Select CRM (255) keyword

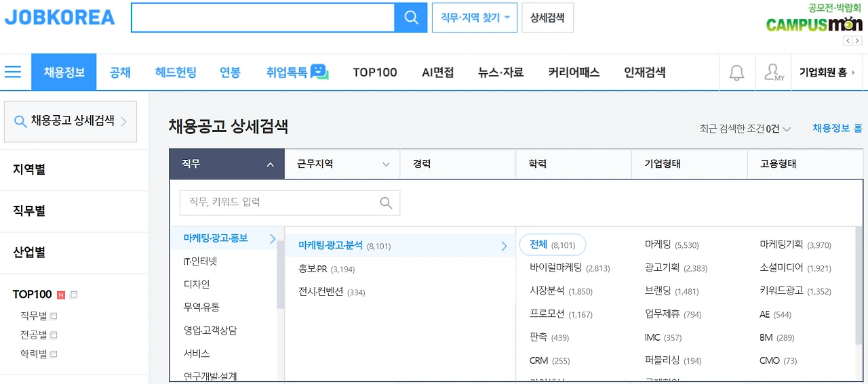(550, 361)
